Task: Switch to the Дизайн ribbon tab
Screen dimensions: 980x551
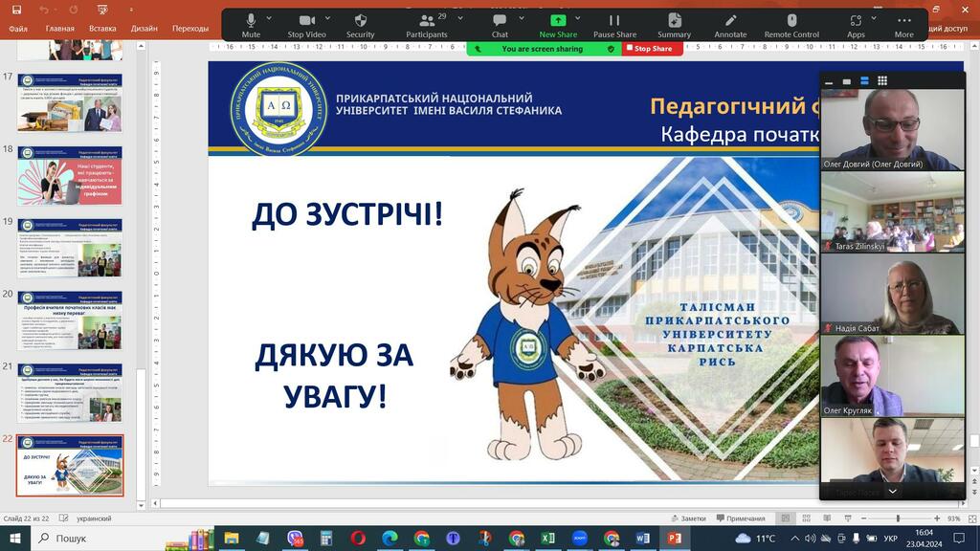Action: (145, 29)
